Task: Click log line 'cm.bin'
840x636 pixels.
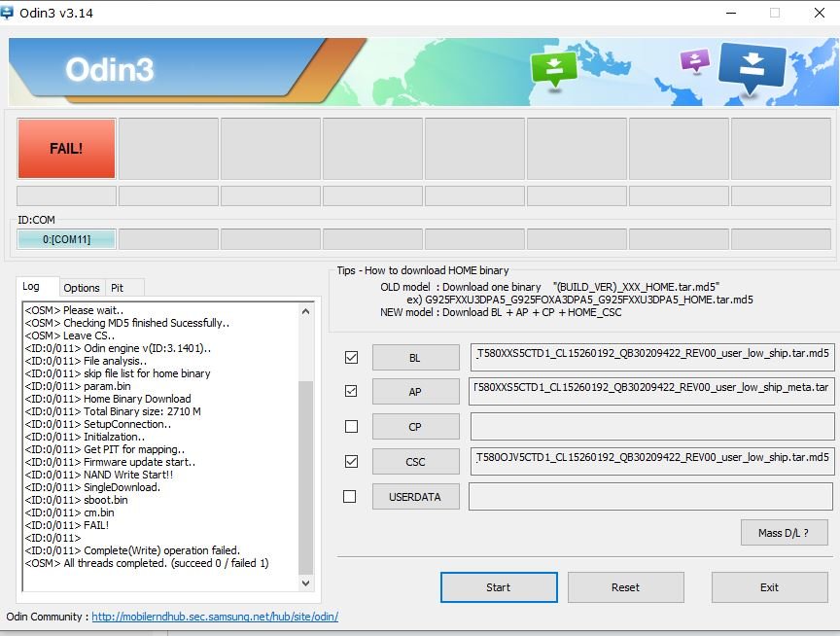Action: pos(69,512)
